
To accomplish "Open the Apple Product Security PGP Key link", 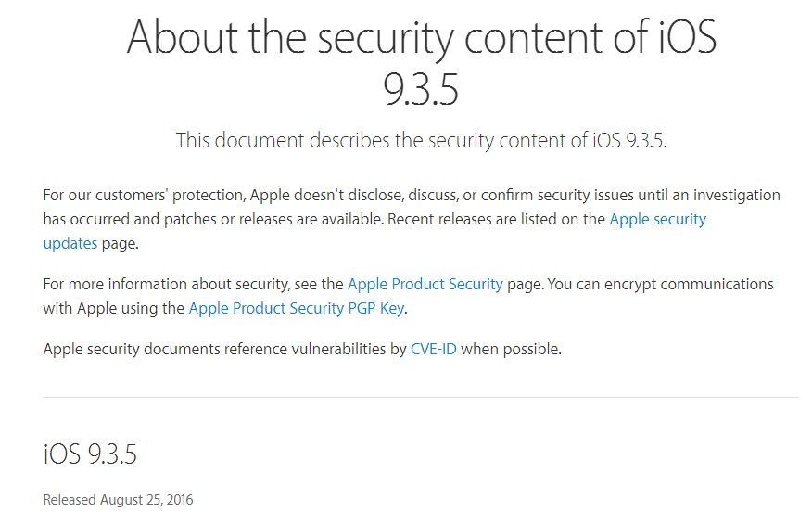I will [297, 309].
